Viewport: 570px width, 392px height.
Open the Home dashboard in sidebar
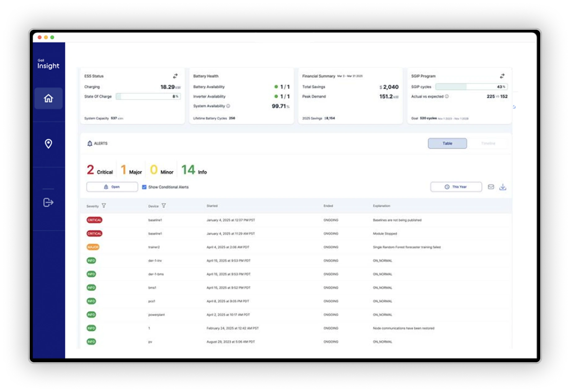coord(48,98)
